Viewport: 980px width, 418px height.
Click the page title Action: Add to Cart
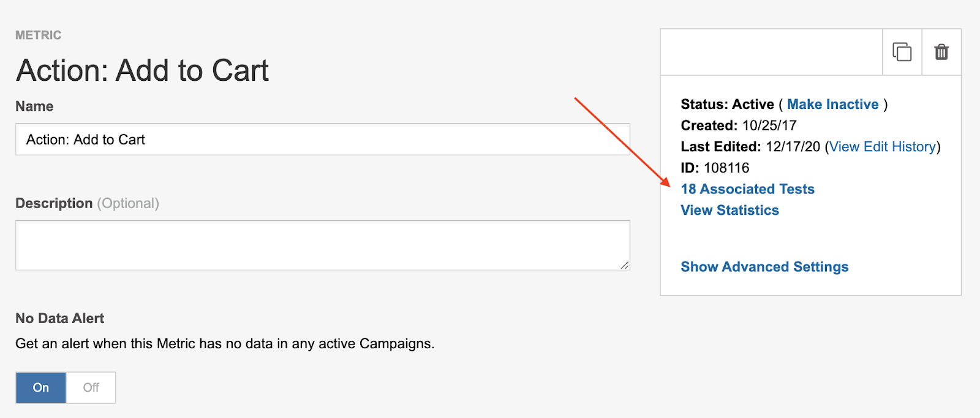coord(142,70)
